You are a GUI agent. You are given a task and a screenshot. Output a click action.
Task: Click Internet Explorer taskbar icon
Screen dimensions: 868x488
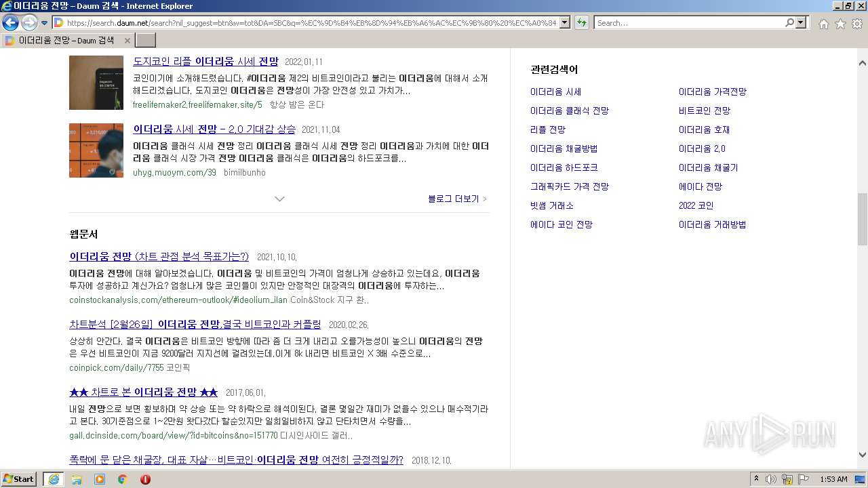tap(54, 479)
